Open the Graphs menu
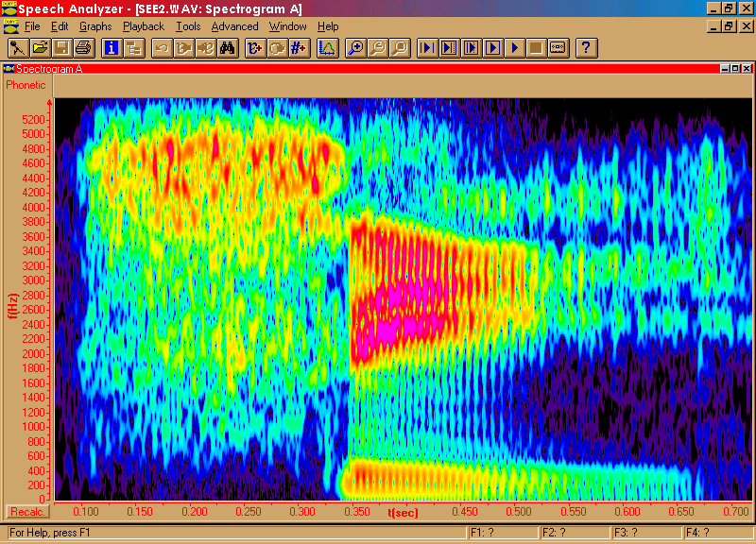 pos(95,26)
